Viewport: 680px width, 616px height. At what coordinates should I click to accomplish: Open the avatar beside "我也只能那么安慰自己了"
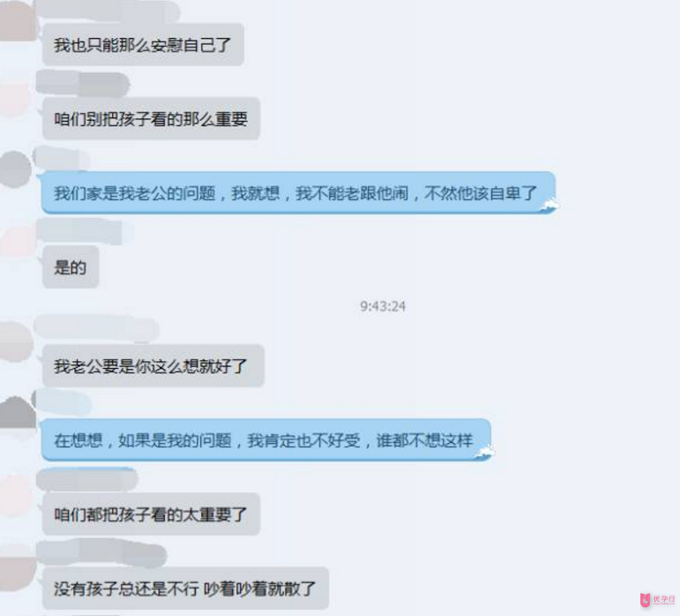tap(17, 21)
